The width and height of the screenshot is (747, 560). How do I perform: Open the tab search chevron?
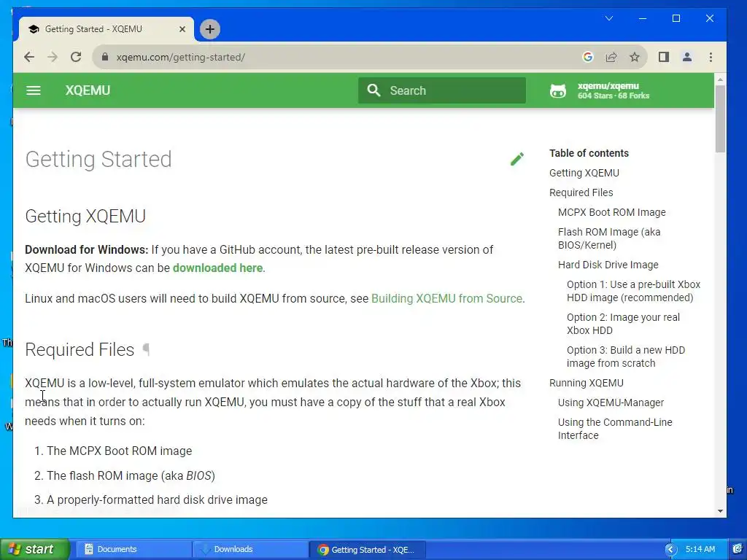pyautogui.click(x=609, y=18)
